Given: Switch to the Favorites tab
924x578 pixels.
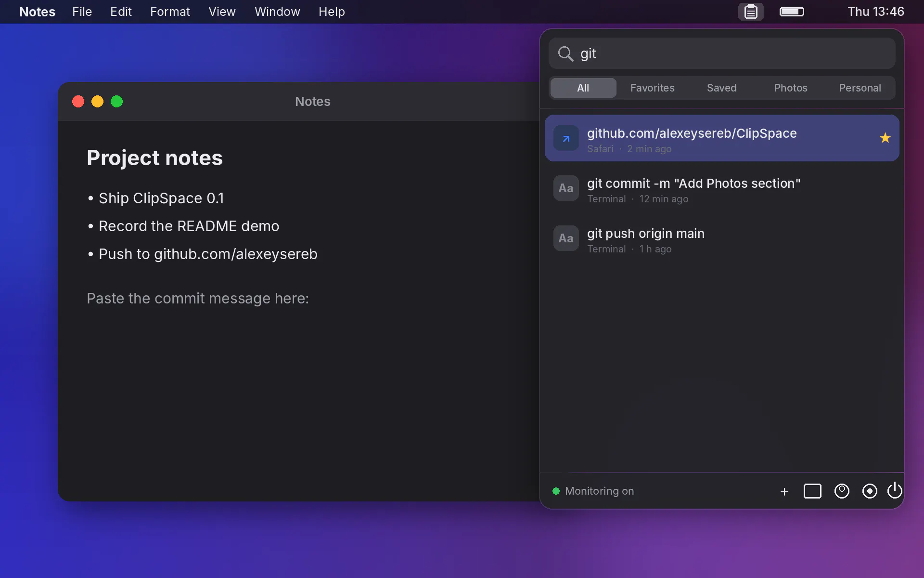Looking at the screenshot, I should [652, 88].
